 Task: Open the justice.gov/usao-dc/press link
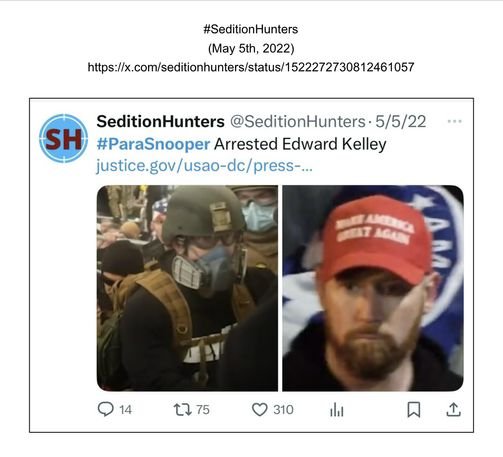(x=204, y=166)
